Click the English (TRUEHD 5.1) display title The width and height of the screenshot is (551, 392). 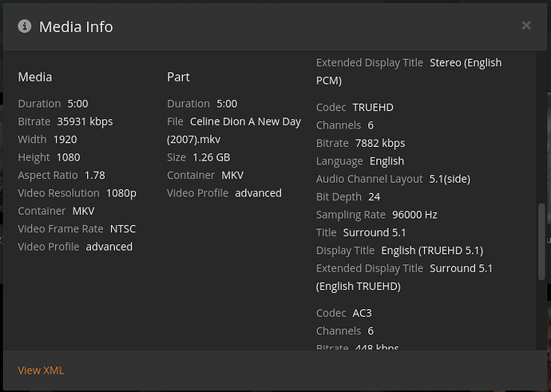coord(424,251)
